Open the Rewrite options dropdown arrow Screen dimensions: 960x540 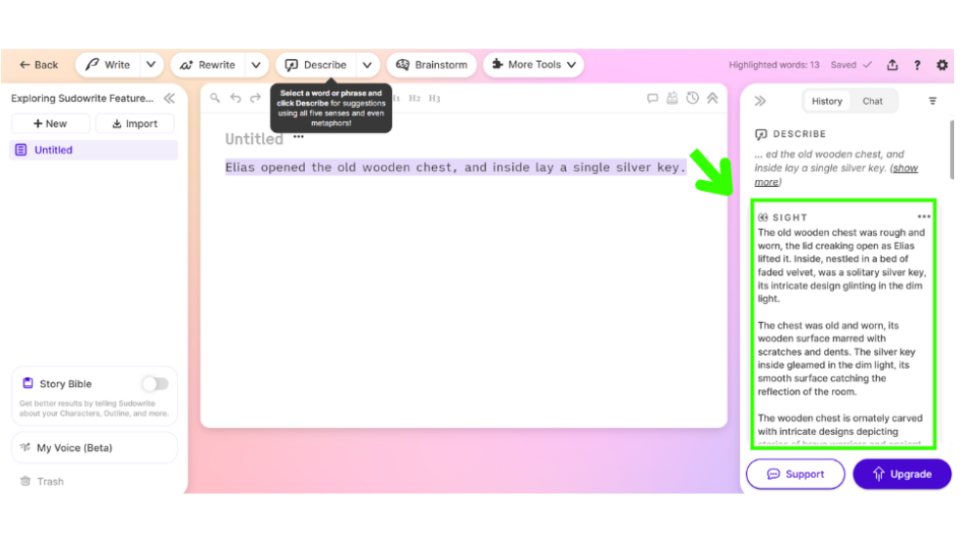[256, 65]
